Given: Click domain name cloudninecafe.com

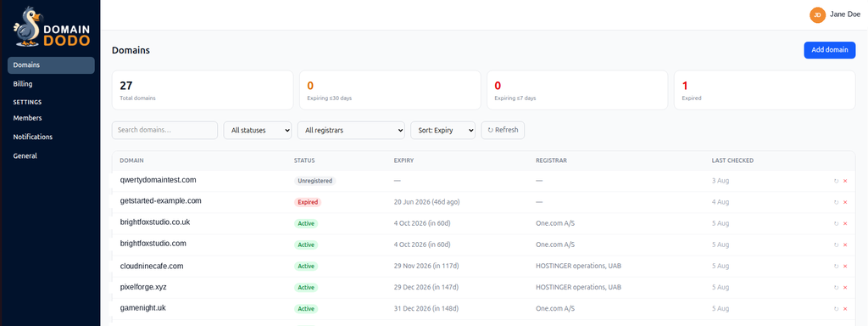Looking at the screenshot, I should point(152,266).
